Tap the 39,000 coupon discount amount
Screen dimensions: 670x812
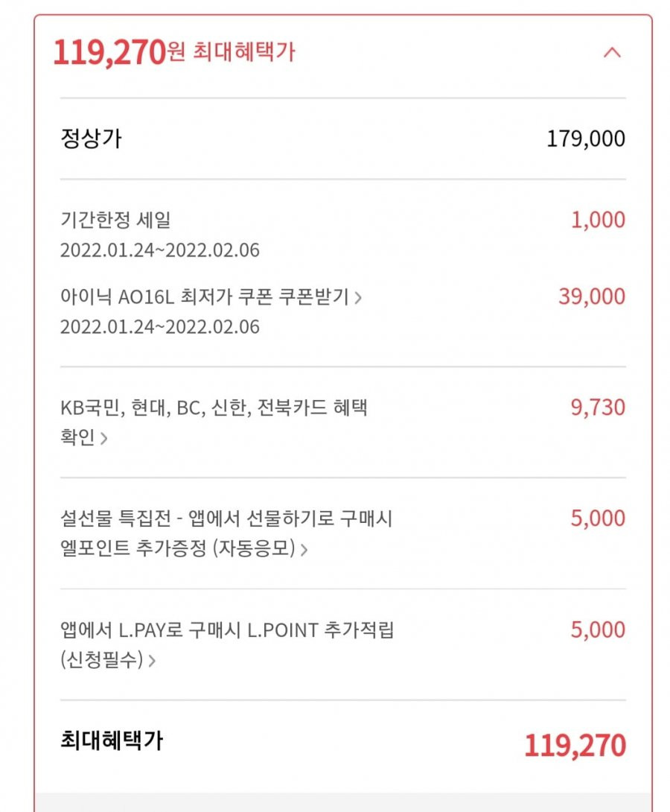pos(592,296)
